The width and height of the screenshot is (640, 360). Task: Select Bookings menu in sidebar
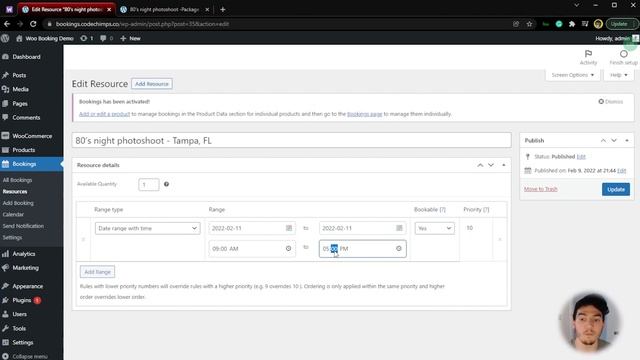(31, 164)
